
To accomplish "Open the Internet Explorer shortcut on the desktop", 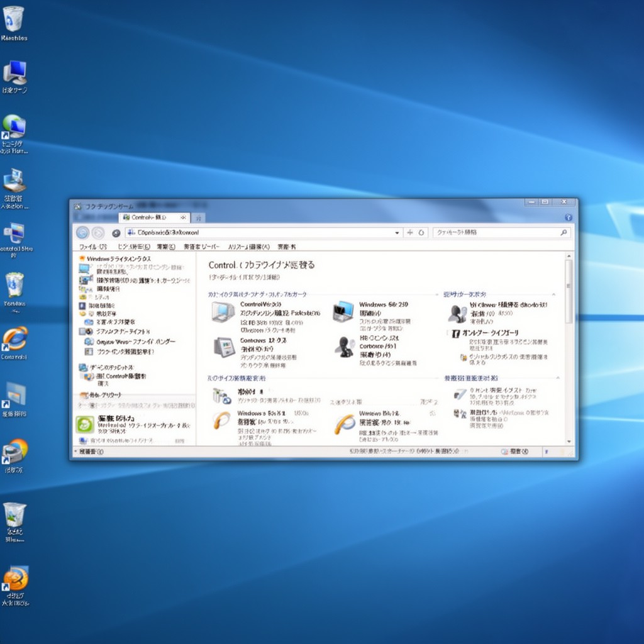I will pyautogui.click(x=15, y=339).
